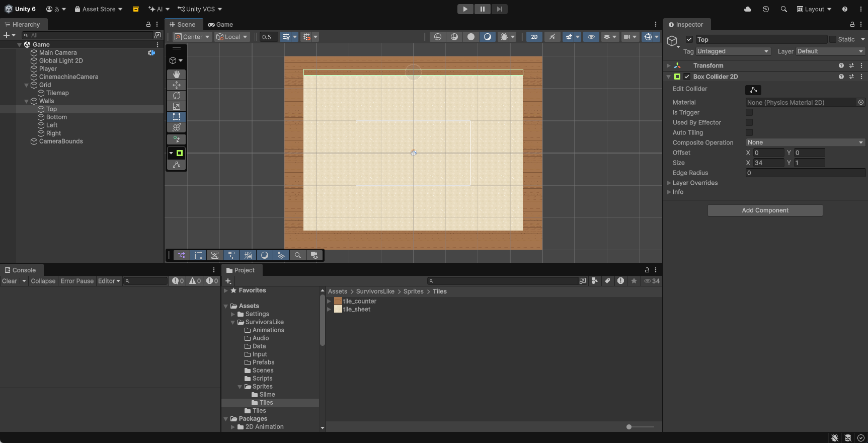Toggle the 2D scene view mode

pyautogui.click(x=534, y=37)
